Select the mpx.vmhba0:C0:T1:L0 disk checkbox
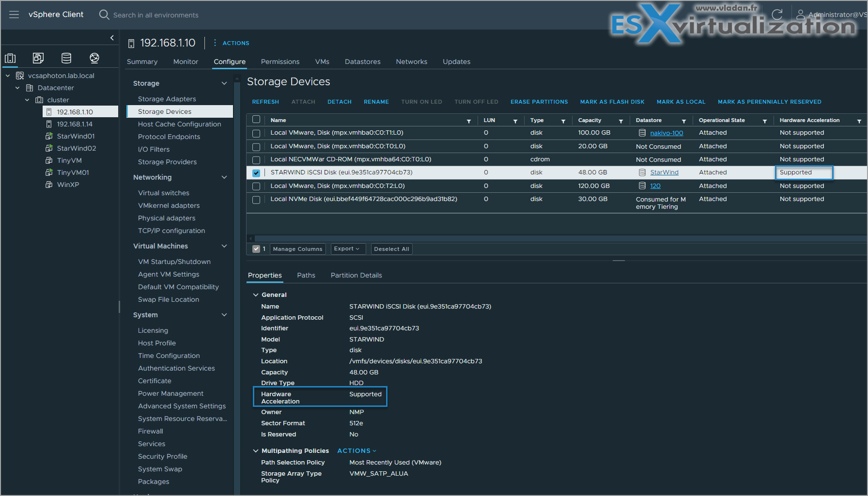868x496 pixels. (256, 133)
